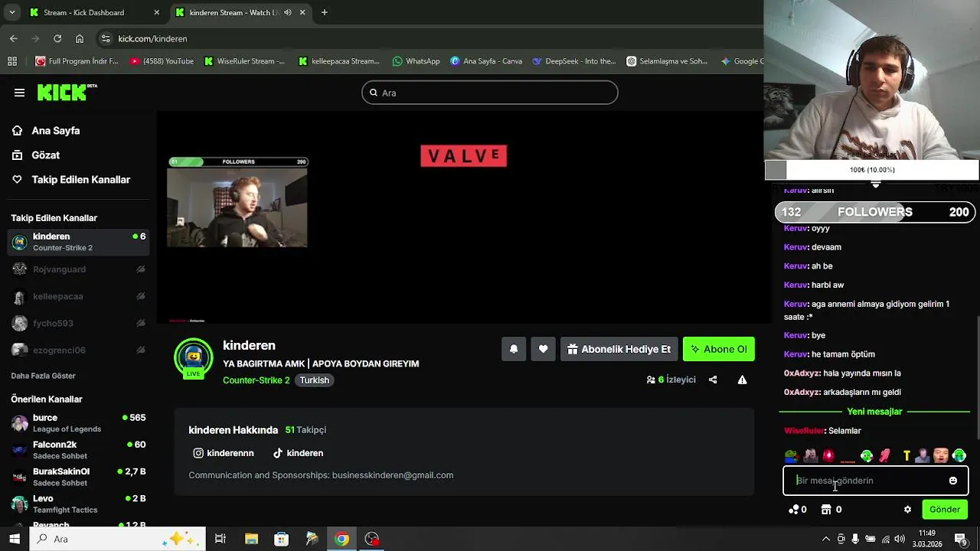Mute the kinderen Stream tab audio

288,12
